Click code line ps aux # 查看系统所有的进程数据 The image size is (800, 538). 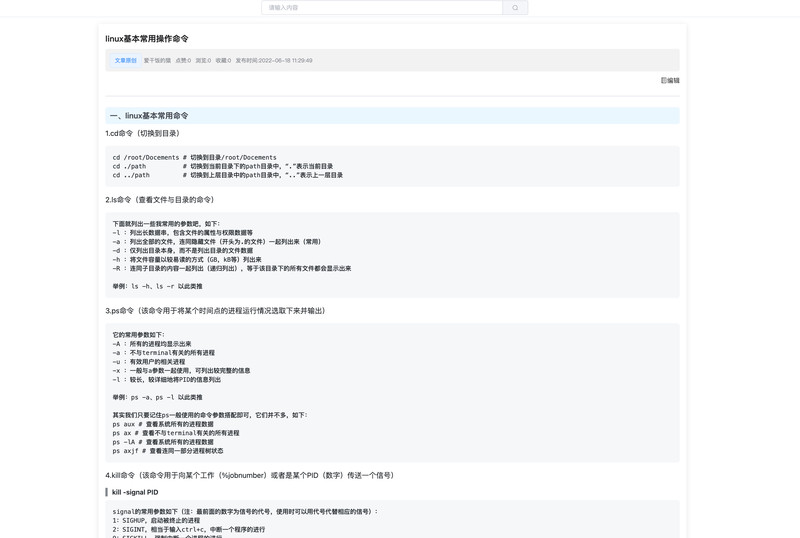coord(163,424)
